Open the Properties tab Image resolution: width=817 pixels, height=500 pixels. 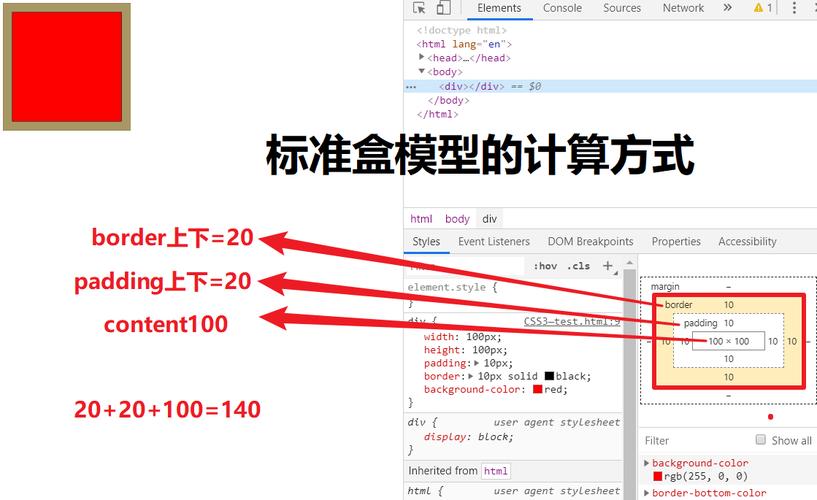pyautogui.click(x=676, y=242)
